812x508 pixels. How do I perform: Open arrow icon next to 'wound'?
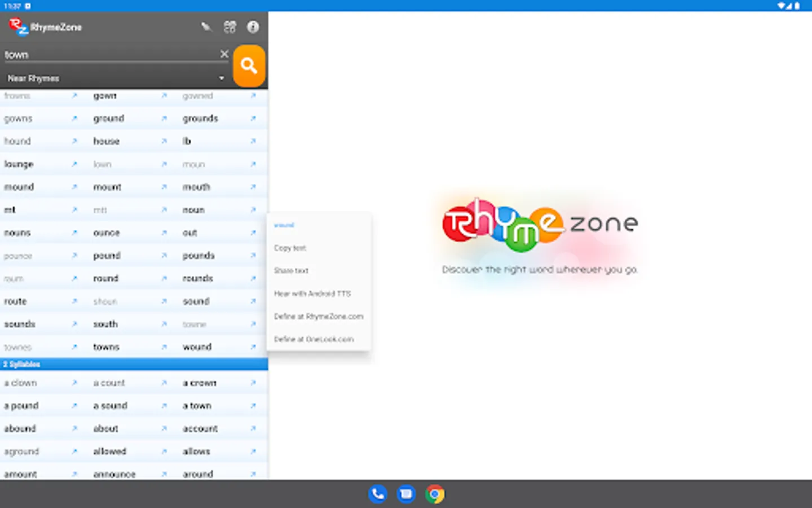pyautogui.click(x=253, y=347)
